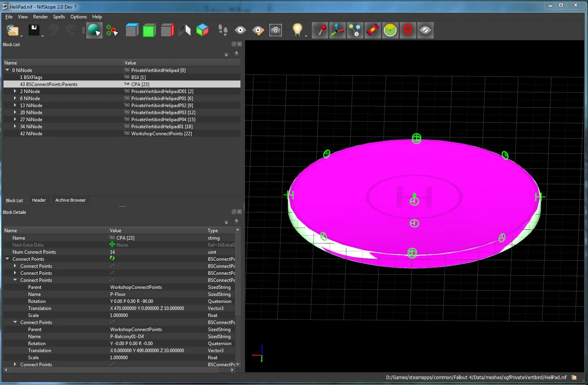
Task: Toggle Show Constraints green dial icon
Action: [390, 30]
